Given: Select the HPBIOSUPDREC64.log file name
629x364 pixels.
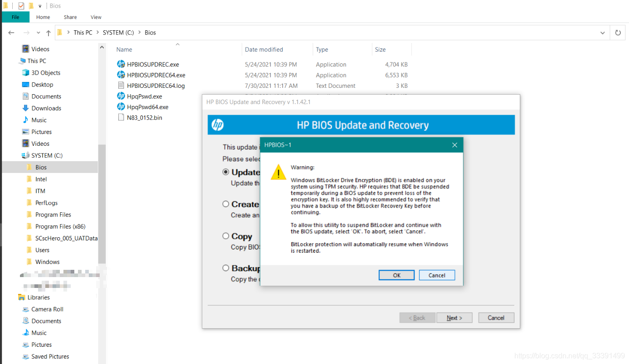Looking at the screenshot, I should pos(156,86).
